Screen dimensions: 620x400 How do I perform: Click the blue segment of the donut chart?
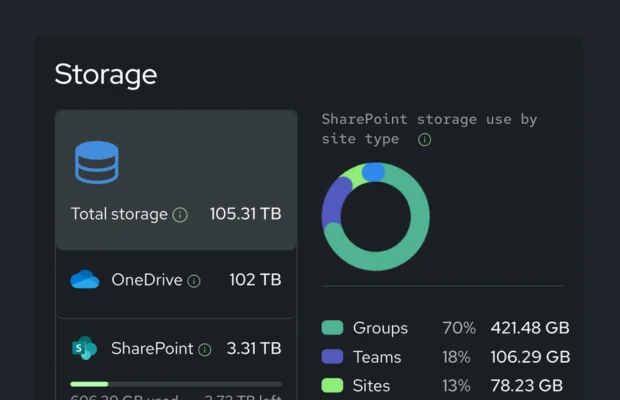click(x=373, y=172)
